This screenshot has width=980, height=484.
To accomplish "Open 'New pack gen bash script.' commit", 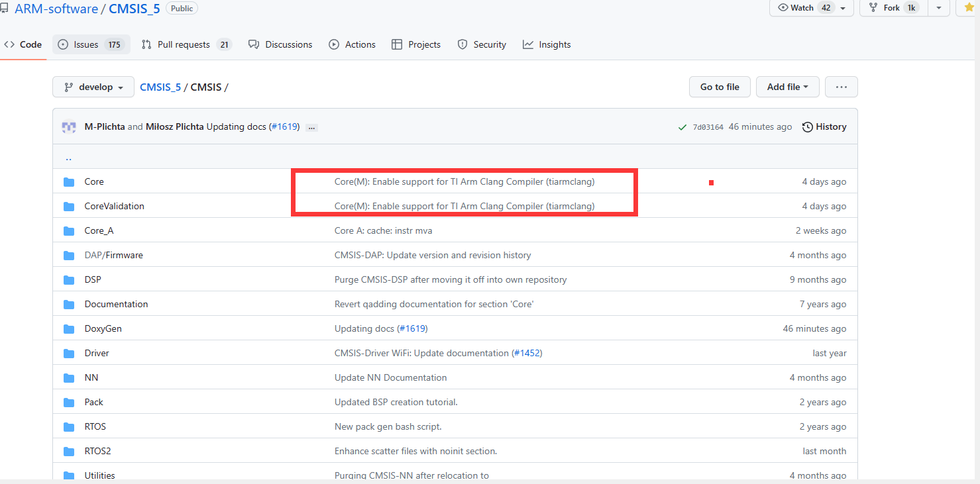I will tap(388, 427).
